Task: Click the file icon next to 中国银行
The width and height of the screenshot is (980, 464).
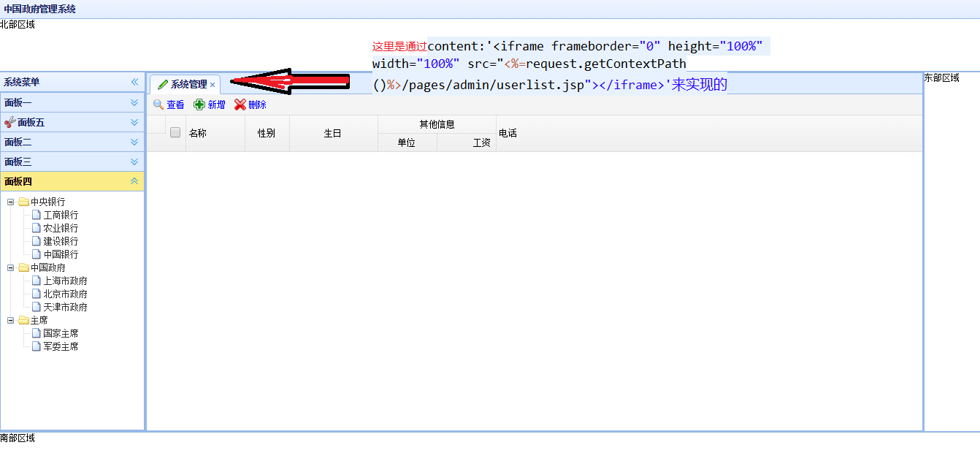Action: coord(37,254)
